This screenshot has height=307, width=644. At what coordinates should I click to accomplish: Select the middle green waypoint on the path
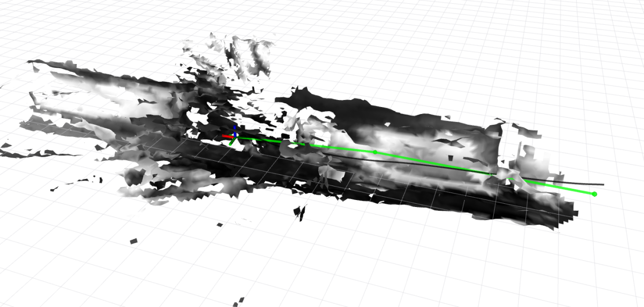(x=375, y=152)
